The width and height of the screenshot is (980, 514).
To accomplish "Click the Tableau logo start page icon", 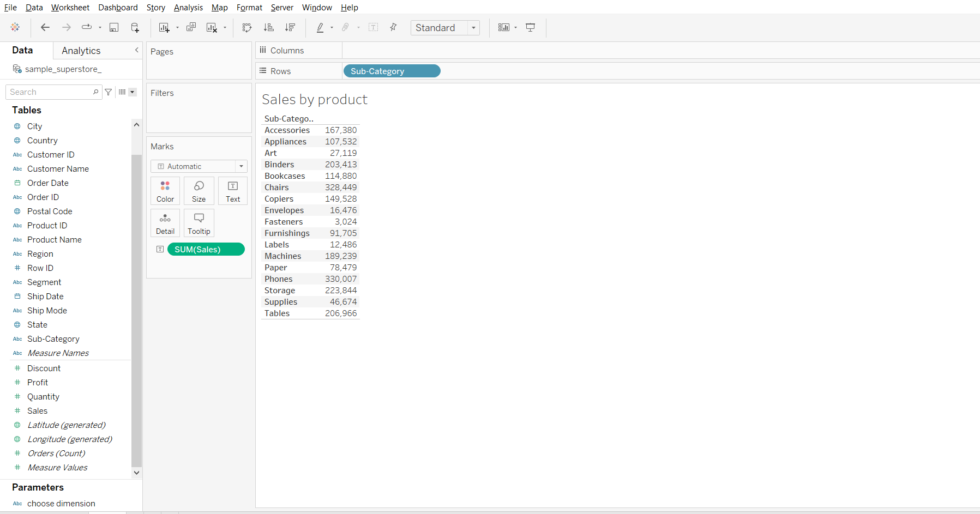I will point(15,27).
